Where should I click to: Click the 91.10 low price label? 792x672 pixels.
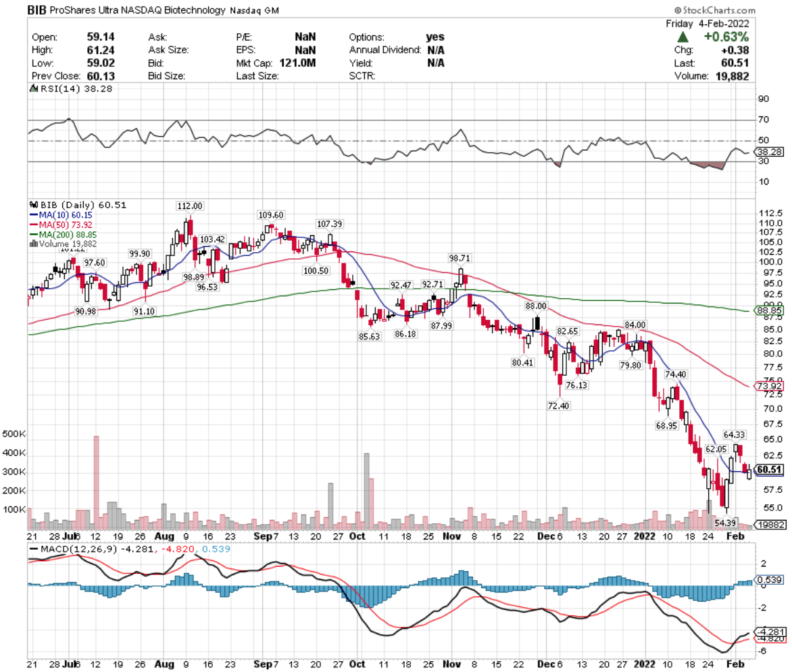(144, 311)
